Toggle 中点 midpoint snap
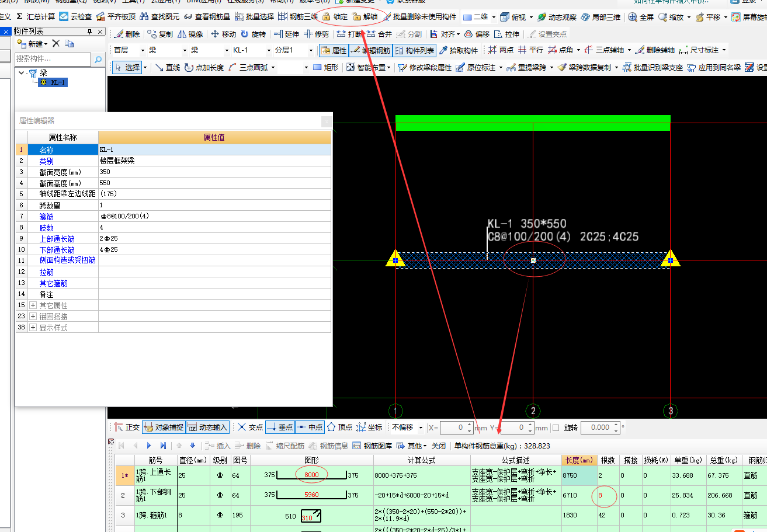The width and height of the screenshot is (767, 532). [x=310, y=427]
